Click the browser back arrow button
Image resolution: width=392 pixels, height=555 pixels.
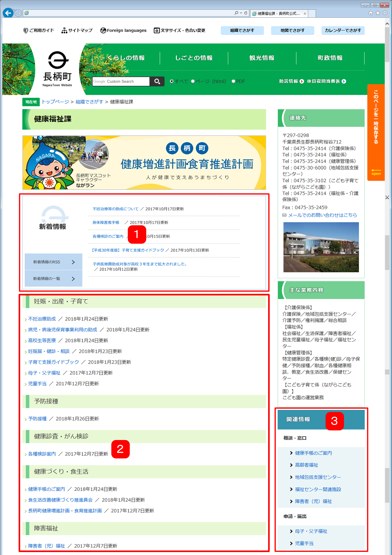pyautogui.click(x=8, y=13)
